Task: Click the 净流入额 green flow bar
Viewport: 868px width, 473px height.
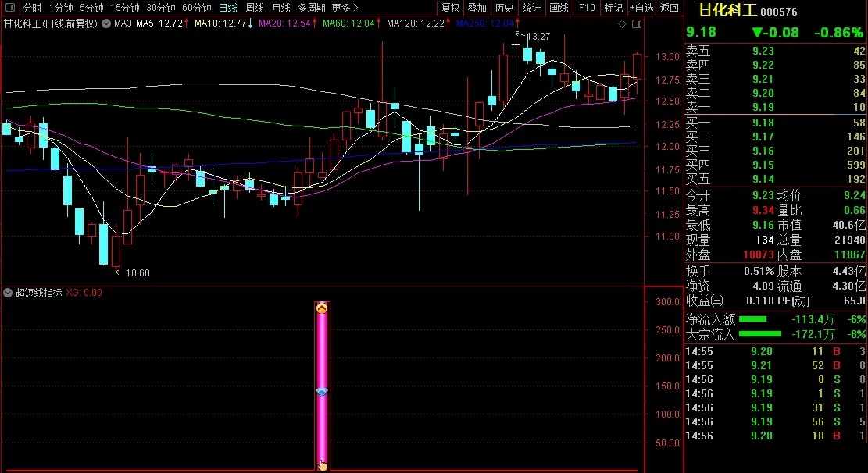Action: point(752,319)
